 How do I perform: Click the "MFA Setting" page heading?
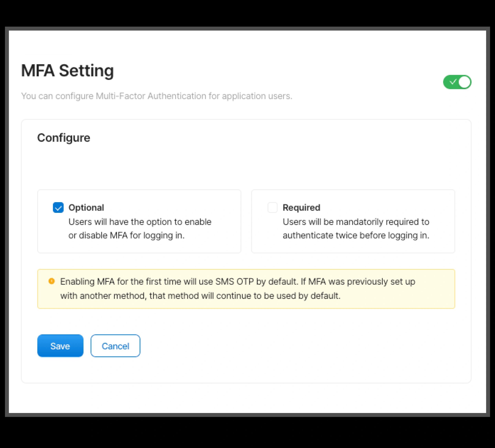coord(67,71)
